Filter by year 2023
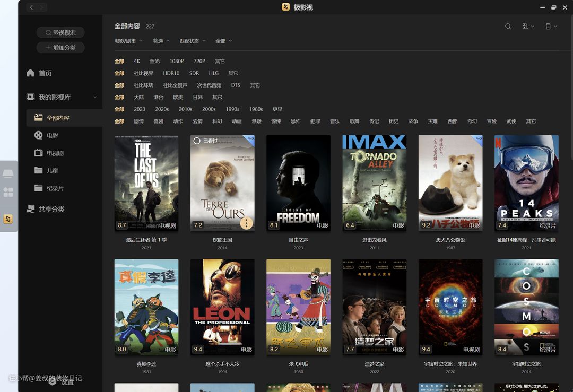Image resolution: width=573 pixels, height=392 pixels. [140, 109]
